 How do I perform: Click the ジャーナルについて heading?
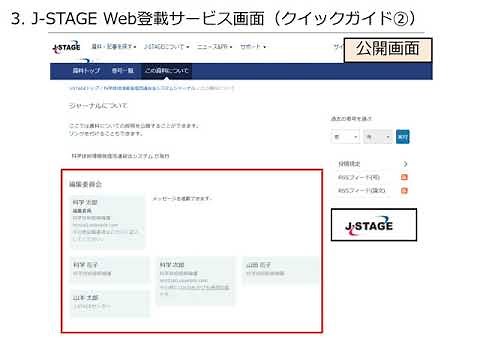tap(98, 106)
